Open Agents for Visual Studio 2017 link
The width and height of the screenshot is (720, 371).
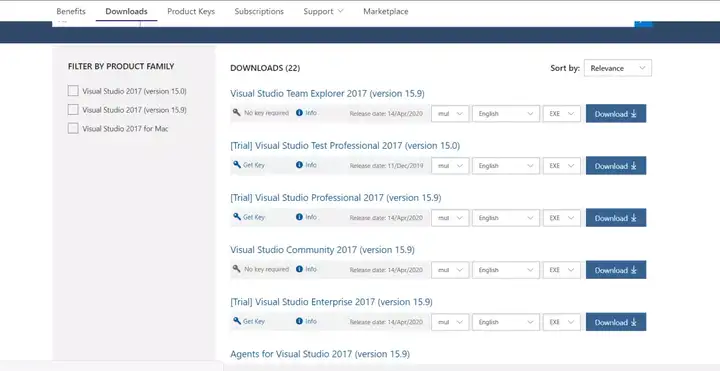(320, 354)
